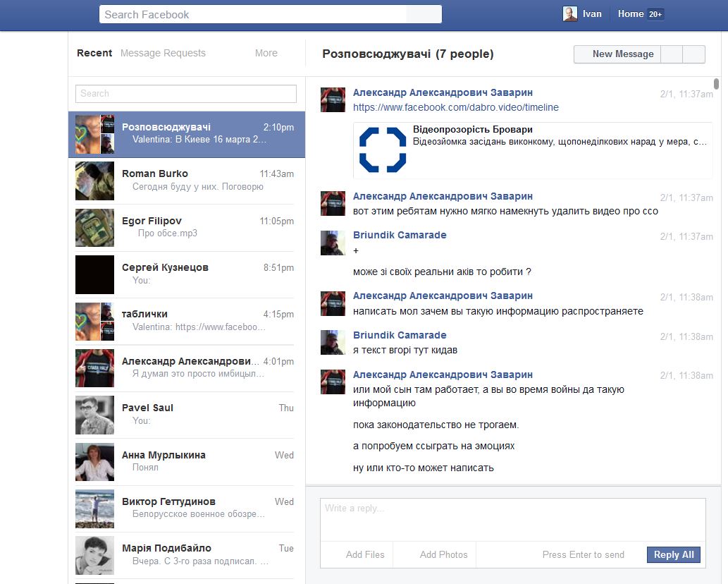Click the conversation scrollbar thumb
Image resolution: width=728 pixels, height=584 pixels.
tap(717, 84)
